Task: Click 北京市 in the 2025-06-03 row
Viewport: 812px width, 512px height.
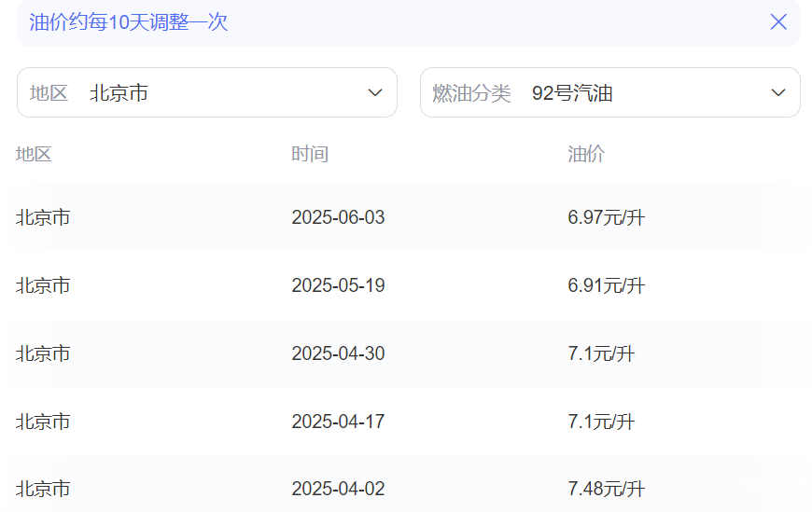Action: tap(43, 218)
